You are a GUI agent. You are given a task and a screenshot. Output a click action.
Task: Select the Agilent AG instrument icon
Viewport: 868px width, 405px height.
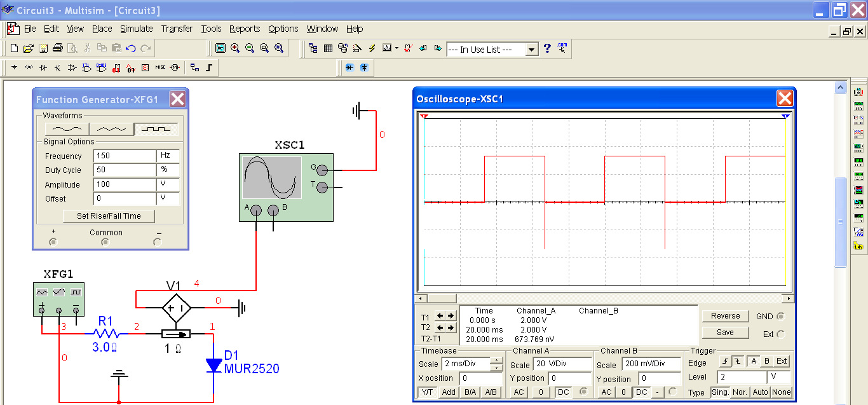[x=858, y=232]
